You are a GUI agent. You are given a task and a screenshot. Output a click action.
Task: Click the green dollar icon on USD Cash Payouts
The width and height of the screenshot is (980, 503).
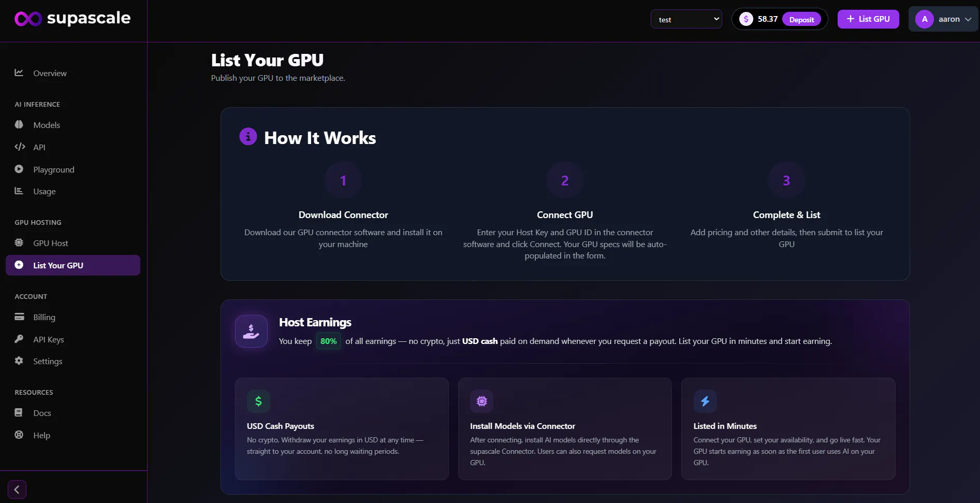[258, 401]
